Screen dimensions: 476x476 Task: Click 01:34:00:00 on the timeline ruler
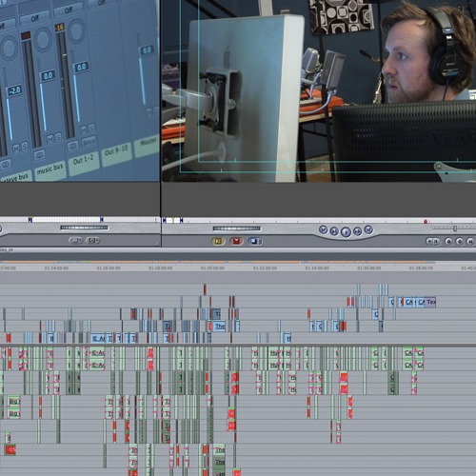point(317,268)
